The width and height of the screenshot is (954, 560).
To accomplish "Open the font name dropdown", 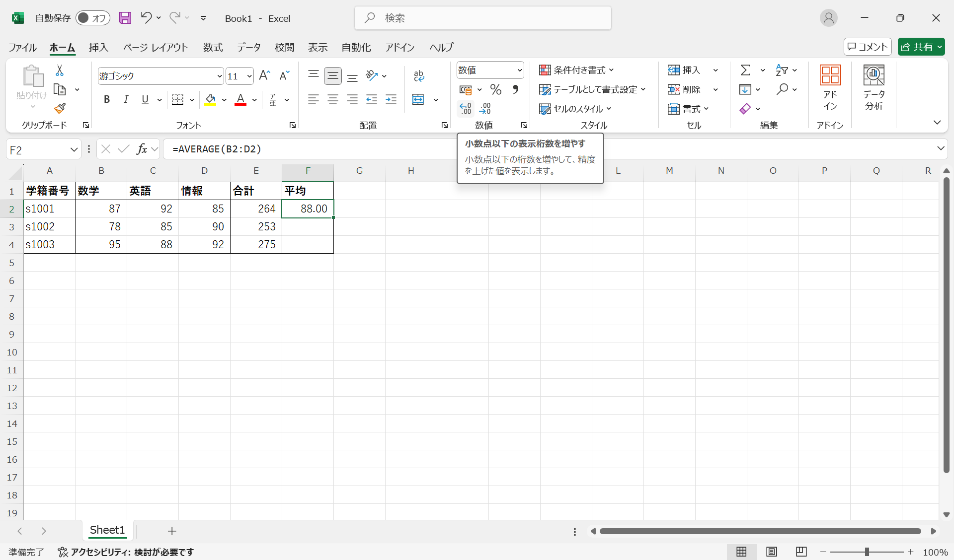I will point(219,76).
